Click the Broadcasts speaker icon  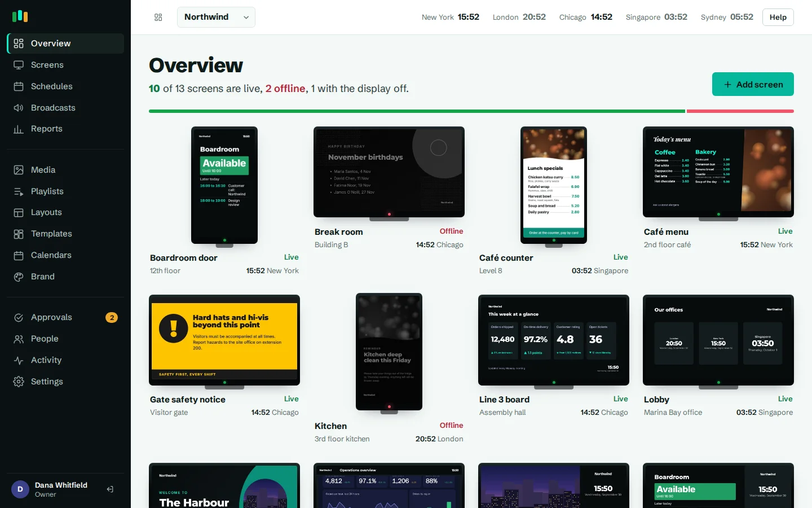click(x=19, y=108)
